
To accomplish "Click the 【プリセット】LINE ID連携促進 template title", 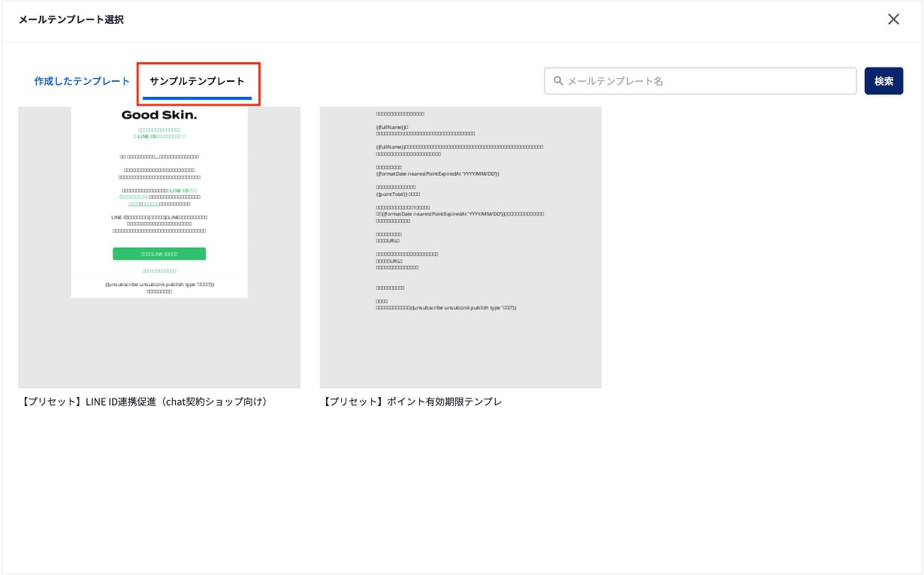I will coord(145,402).
